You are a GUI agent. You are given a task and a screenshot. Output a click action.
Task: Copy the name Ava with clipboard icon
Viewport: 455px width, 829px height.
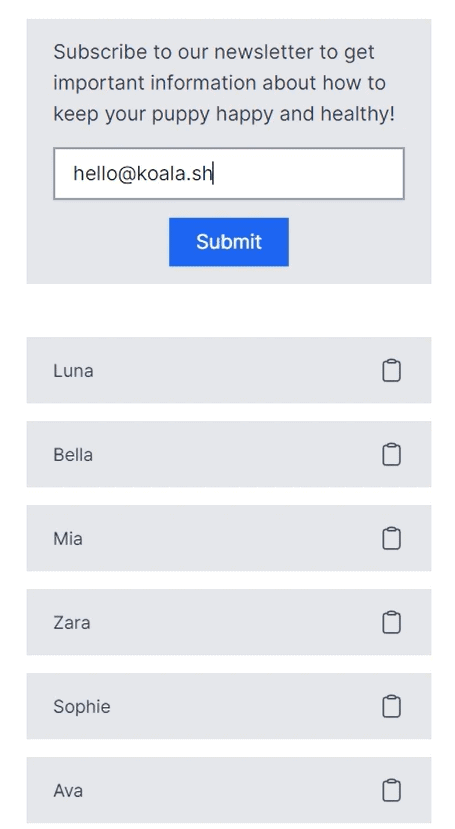tap(391, 790)
